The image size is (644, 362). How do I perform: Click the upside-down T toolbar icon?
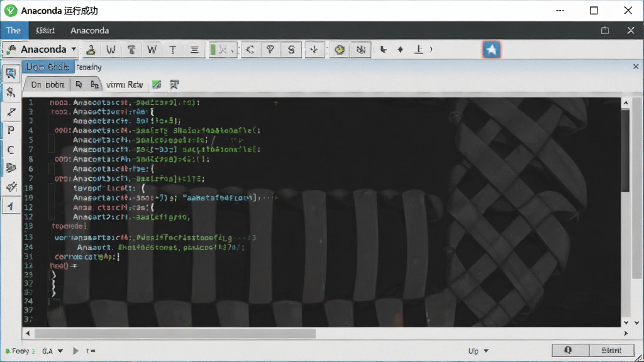[x=418, y=50]
